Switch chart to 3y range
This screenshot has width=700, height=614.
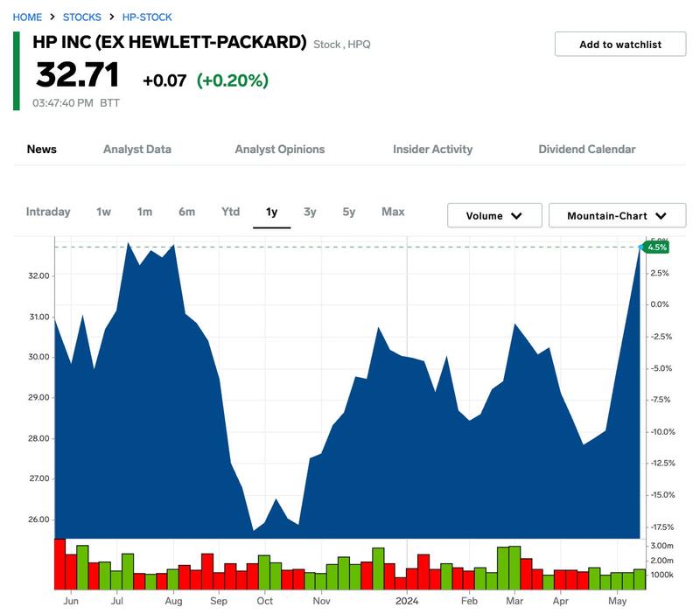click(x=310, y=212)
